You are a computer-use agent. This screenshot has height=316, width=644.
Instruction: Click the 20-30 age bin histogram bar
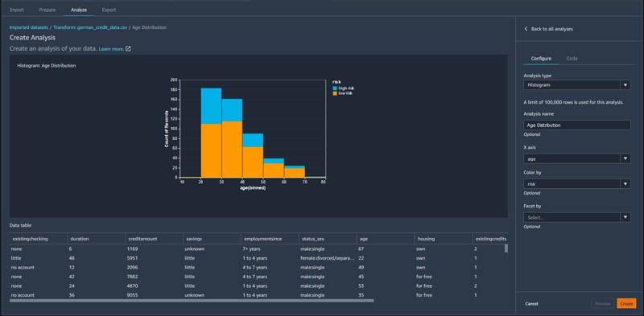[212, 133]
